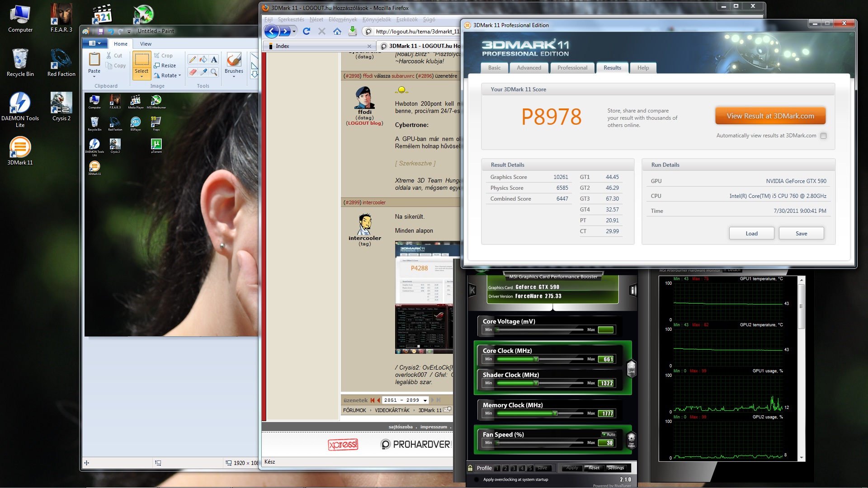The image size is (868, 488).
Task: Open the message range 2851 - 2899 dropdown
Action: 425,400
